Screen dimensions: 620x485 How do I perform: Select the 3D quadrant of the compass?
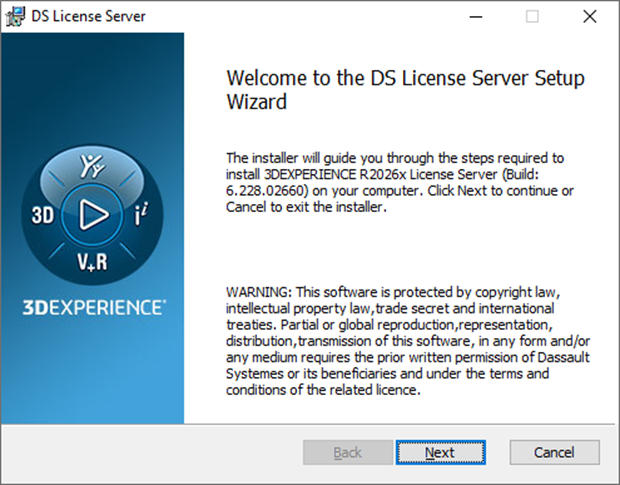[x=43, y=214]
